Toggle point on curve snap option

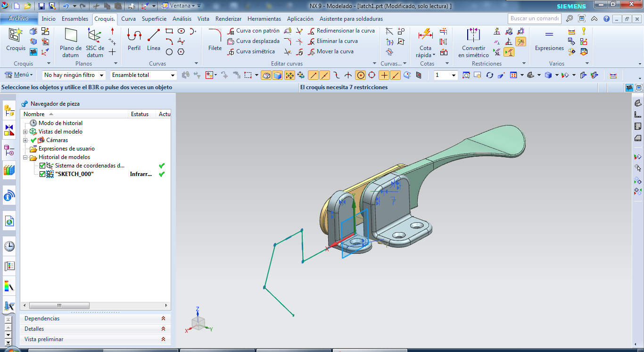(x=396, y=75)
